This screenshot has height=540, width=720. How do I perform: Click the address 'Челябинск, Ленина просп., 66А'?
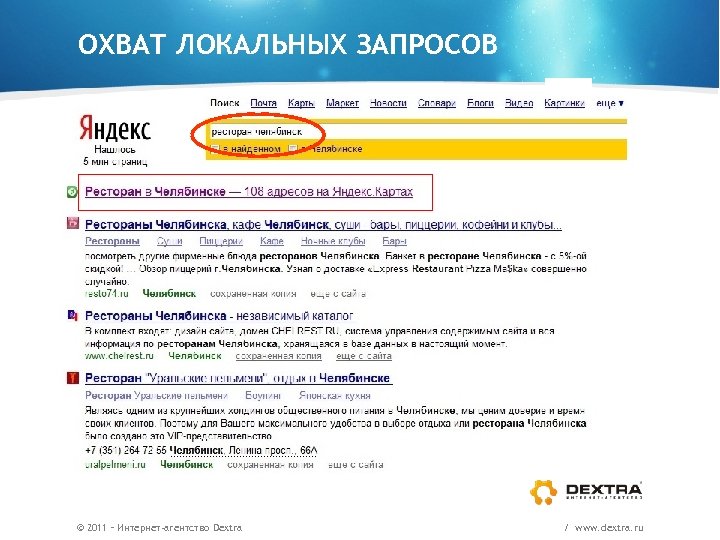click(x=243, y=450)
